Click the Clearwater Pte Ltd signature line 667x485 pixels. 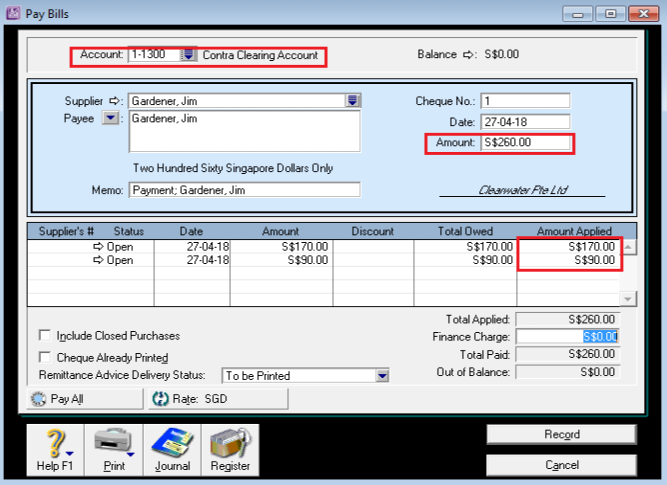point(522,190)
